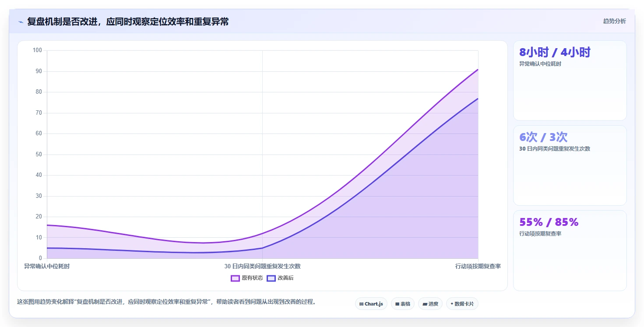
Task: Click the 6次 / 3次 metric value
Action: [543, 137]
